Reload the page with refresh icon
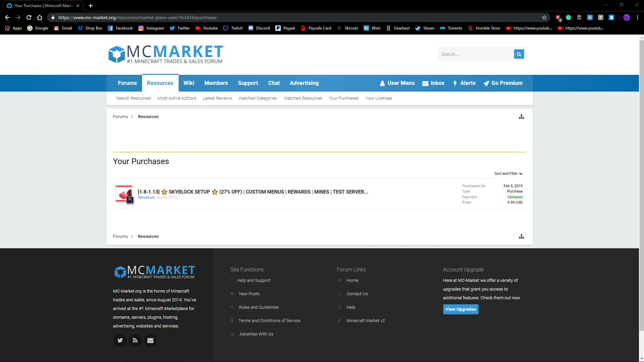 (x=29, y=17)
